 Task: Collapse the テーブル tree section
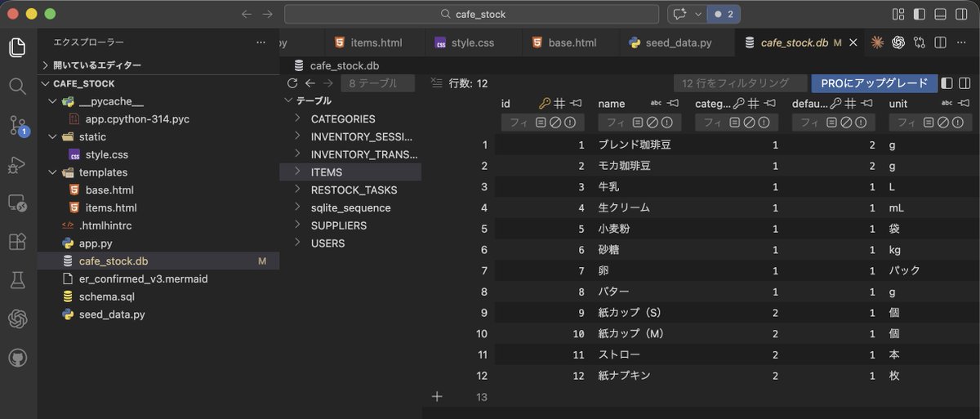coord(287,100)
